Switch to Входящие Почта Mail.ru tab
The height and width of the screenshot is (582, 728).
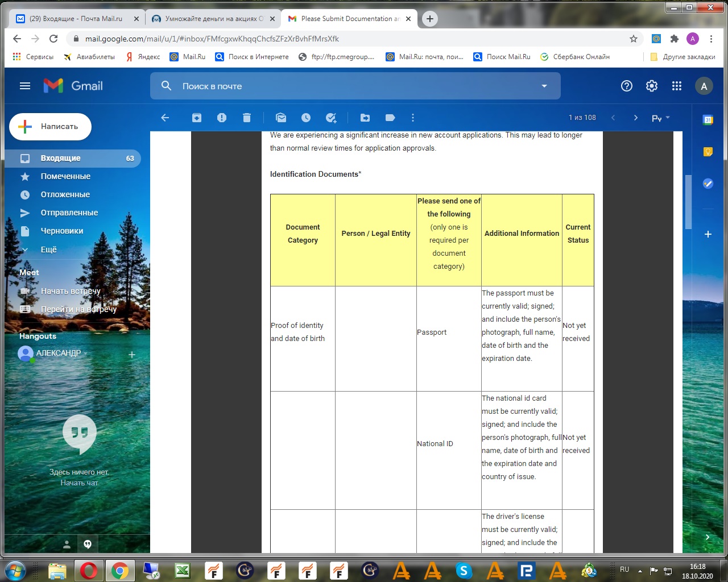(76, 19)
